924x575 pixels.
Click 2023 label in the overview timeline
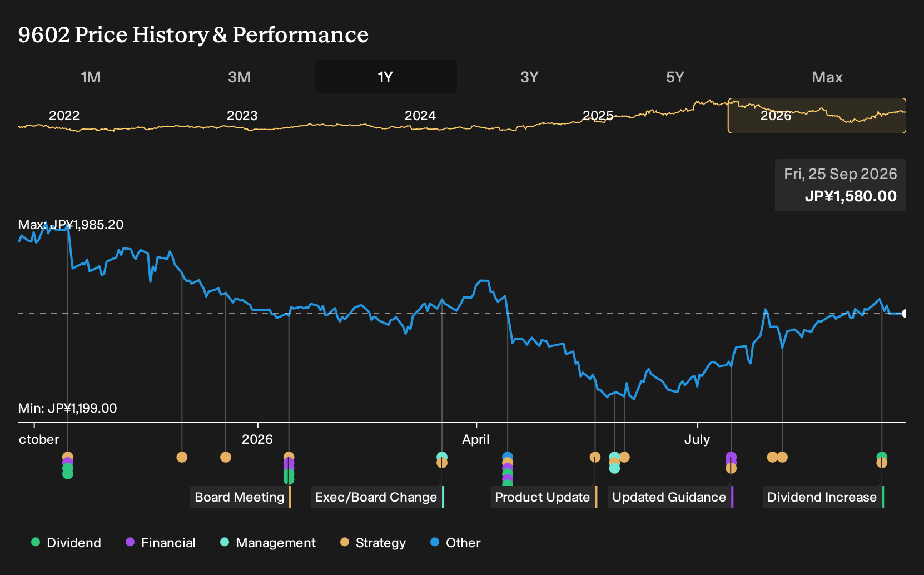tap(242, 116)
